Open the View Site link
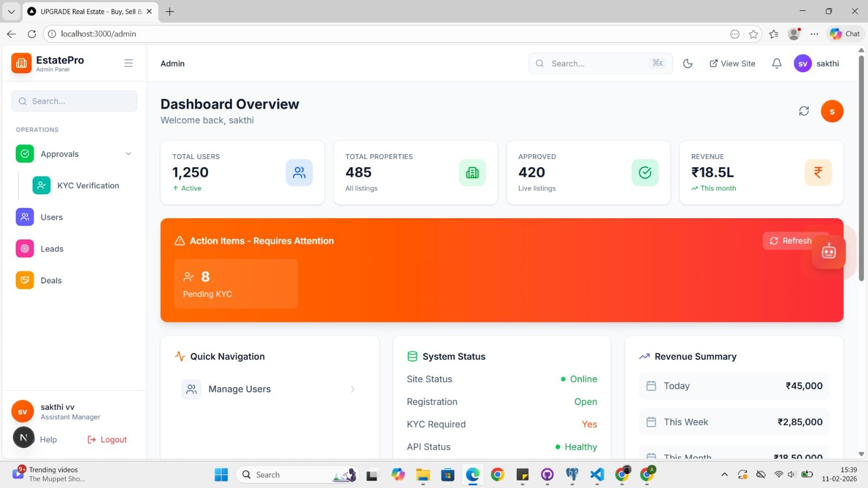This screenshot has height=488, width=868. coord(732,64)
